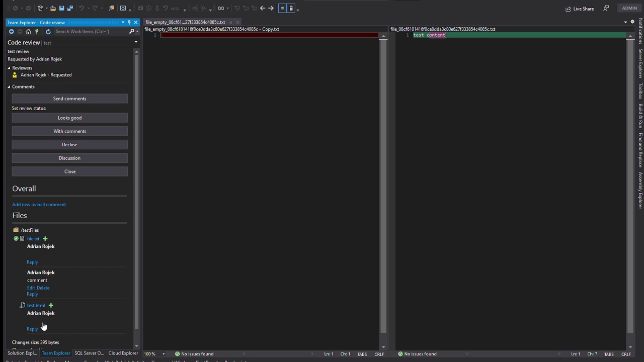
Task: Click Edit on the comment
Action: [31, 288]
